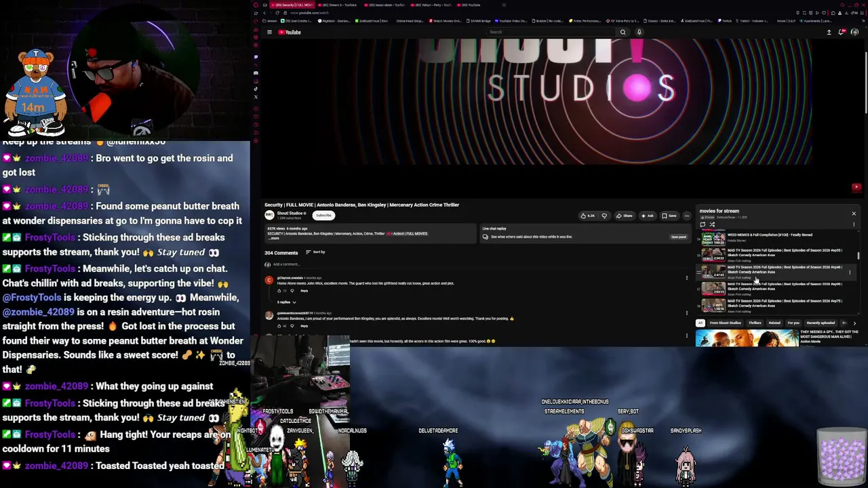Subscribe to Shout! Studios channel

[323, 215]
